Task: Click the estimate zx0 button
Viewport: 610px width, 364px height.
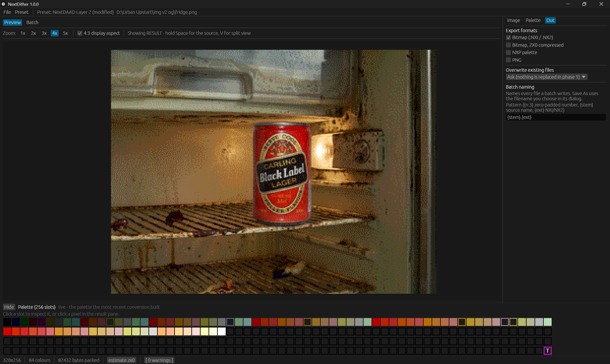Action: [x=122, y=360]
